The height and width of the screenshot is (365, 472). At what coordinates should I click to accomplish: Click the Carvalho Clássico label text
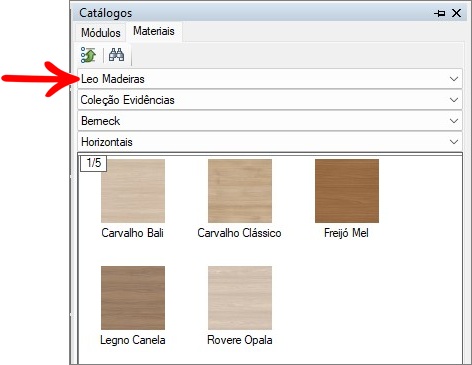(x=239, y=233)
